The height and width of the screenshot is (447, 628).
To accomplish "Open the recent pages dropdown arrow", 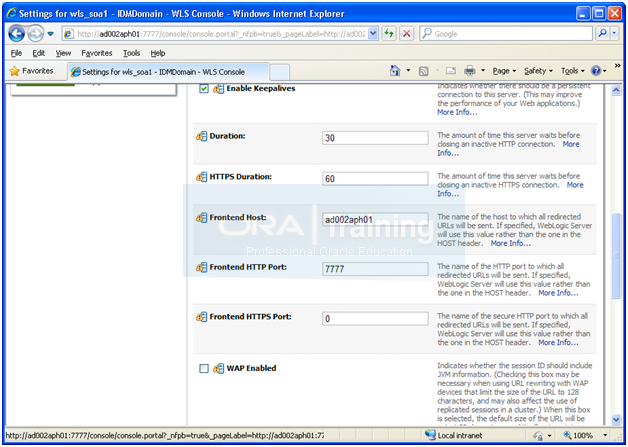I will point(51,34).
